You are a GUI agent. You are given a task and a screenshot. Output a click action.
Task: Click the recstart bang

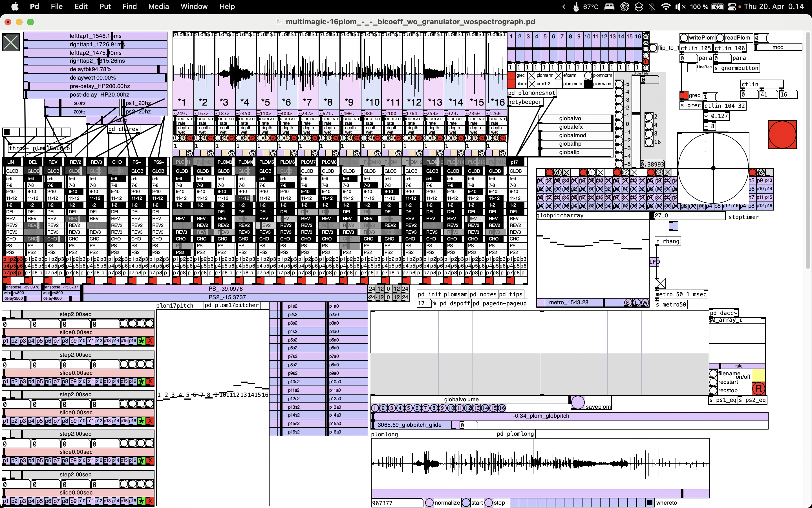coord(713,382)
